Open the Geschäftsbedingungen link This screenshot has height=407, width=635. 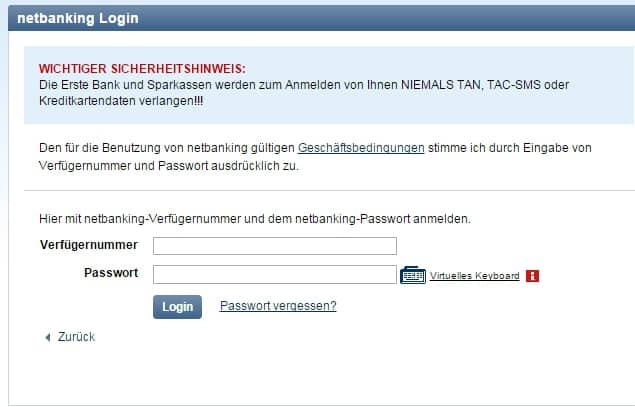pyautogui.click(x=361, y=148)
